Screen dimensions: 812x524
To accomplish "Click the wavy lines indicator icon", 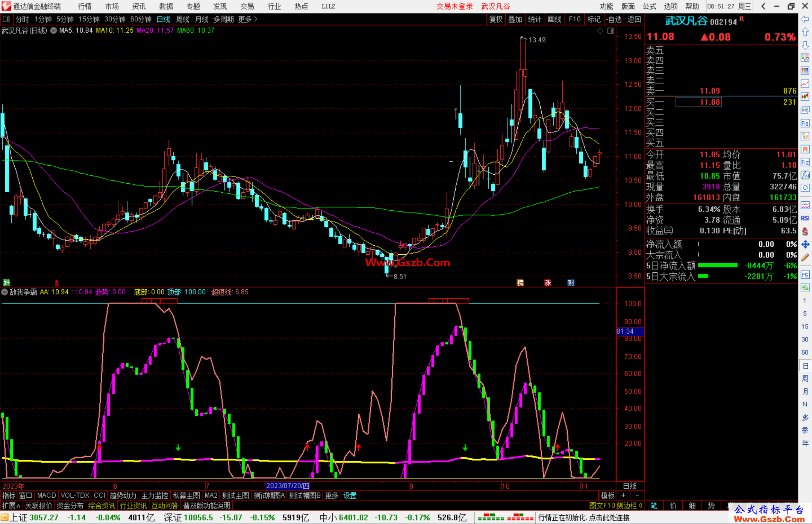I will click(805, 205).
